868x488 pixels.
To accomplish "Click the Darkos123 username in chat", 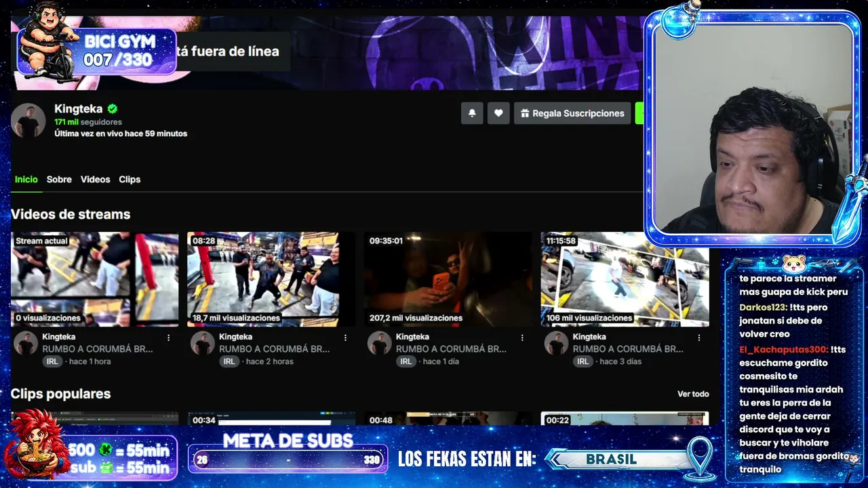I will [763, 307].
